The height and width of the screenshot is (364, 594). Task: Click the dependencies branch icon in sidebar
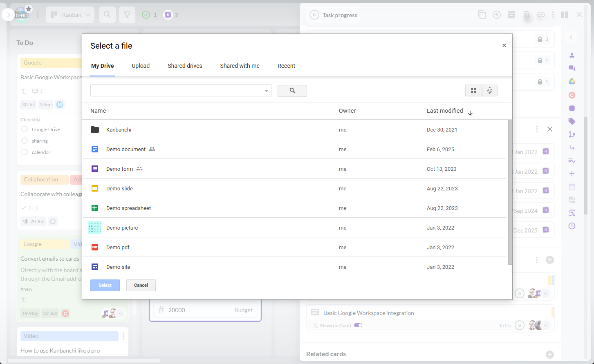click(x=572, y=134)
